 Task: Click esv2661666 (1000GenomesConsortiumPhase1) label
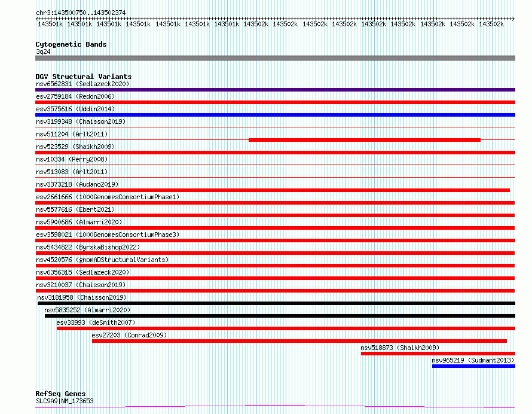point(108,197)
